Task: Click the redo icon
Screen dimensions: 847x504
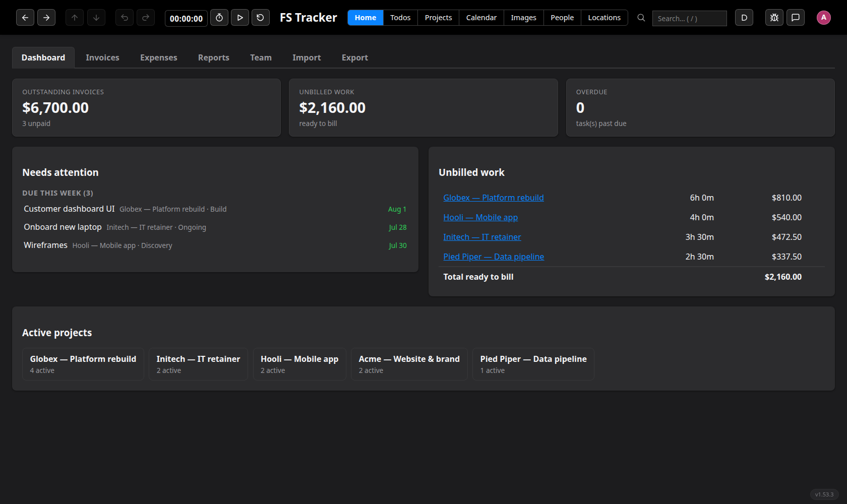Action: pos(146,18)
